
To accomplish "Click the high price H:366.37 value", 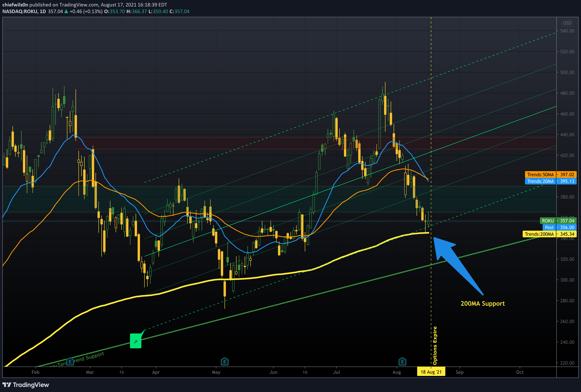I will pyautogui.click(x=137, y=12).
